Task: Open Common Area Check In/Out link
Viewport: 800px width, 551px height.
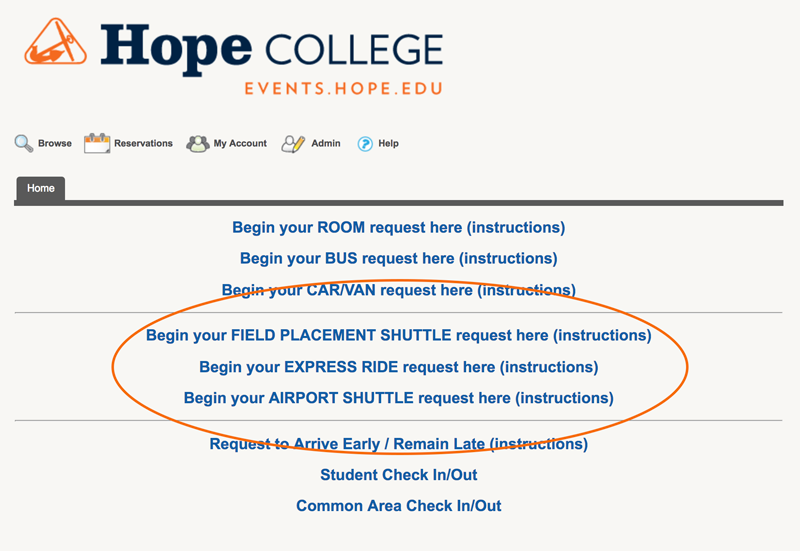Action: [x=398, y=506]
